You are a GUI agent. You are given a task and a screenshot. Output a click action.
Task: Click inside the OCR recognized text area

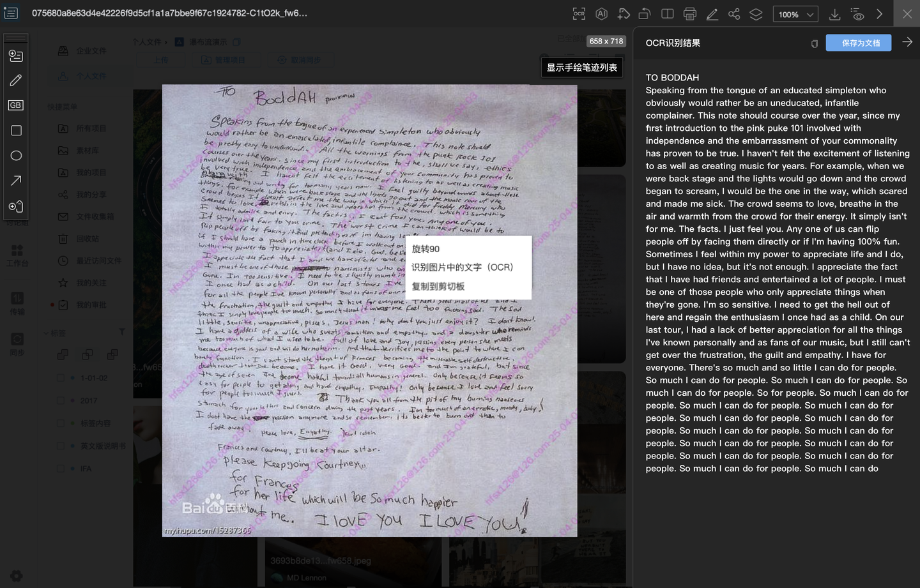[x=778, y=273]
